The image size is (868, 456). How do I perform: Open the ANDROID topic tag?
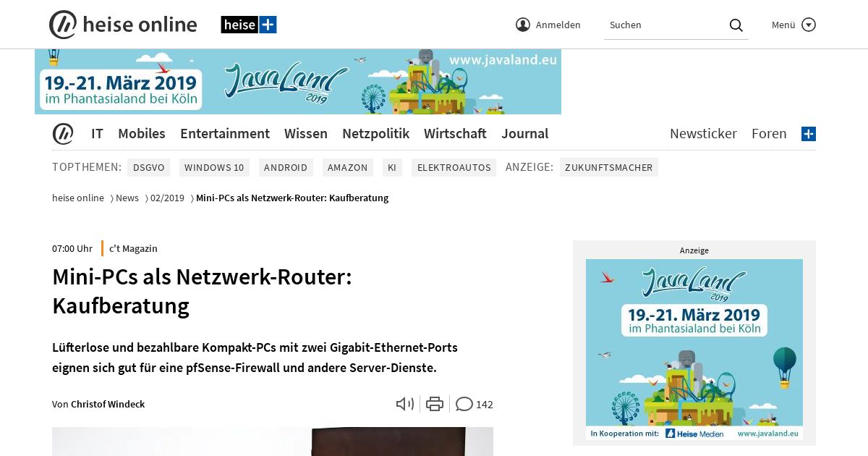286,167
